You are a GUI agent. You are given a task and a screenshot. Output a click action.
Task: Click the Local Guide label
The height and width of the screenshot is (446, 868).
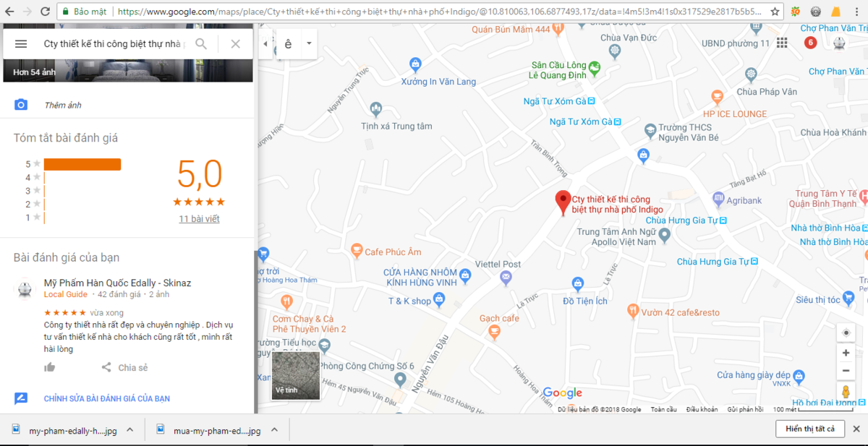[66, 294]
